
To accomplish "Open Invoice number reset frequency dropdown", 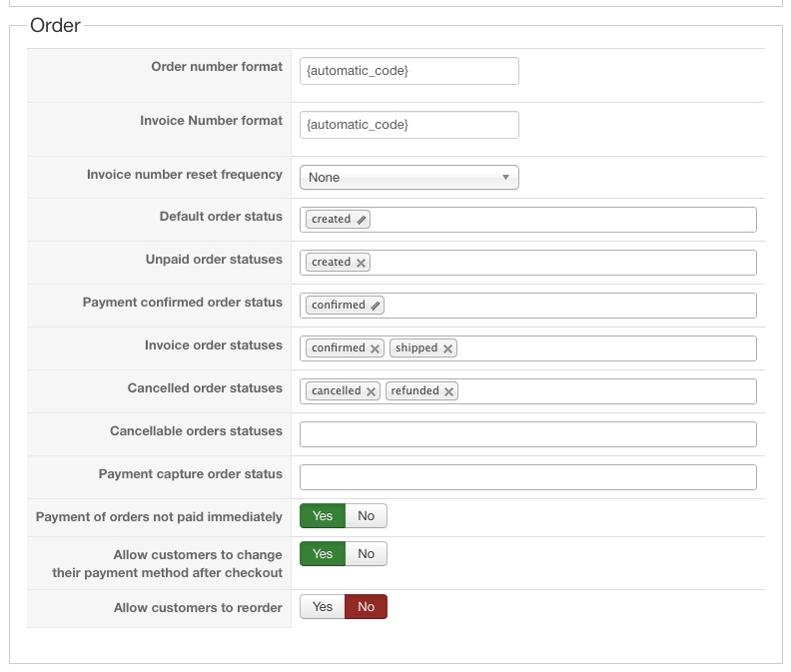I will tap(408, 178).
